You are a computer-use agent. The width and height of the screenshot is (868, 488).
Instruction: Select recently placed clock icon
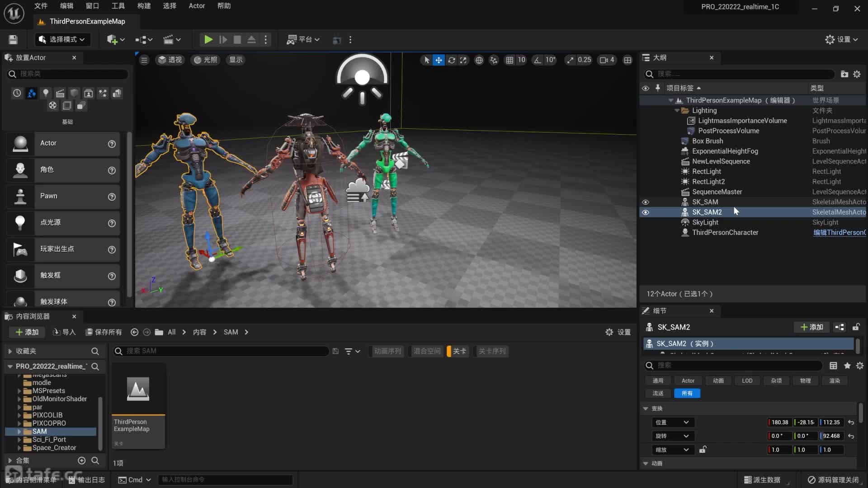tap(17, 93)
